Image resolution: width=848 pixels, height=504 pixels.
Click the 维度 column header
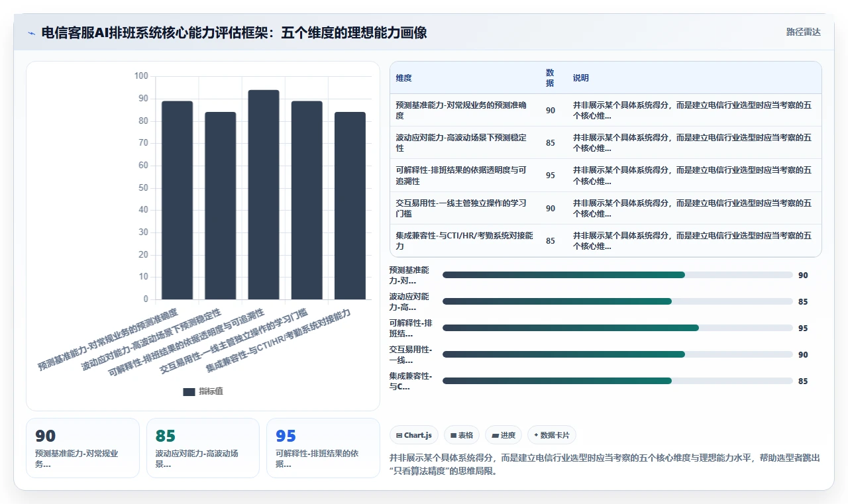click(403, 78)
